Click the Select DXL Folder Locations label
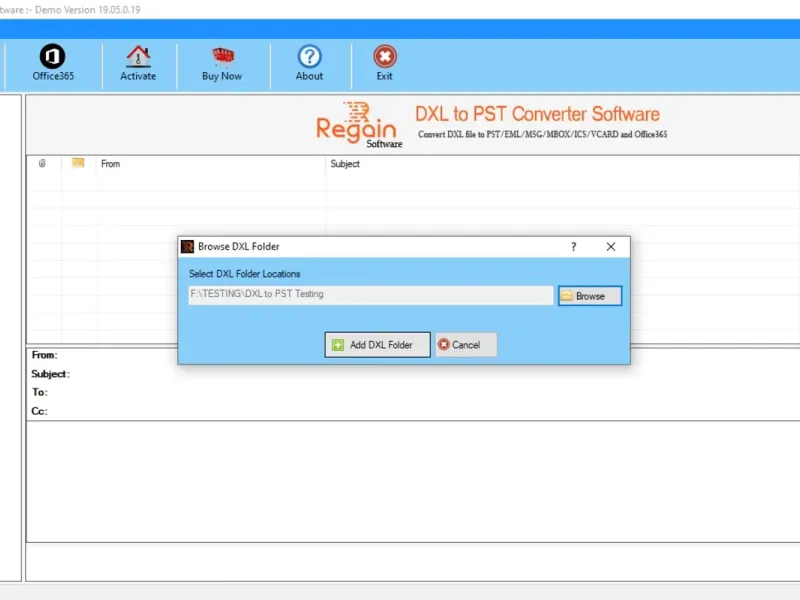This screenshot has height=600, width=800. (244, 274)
